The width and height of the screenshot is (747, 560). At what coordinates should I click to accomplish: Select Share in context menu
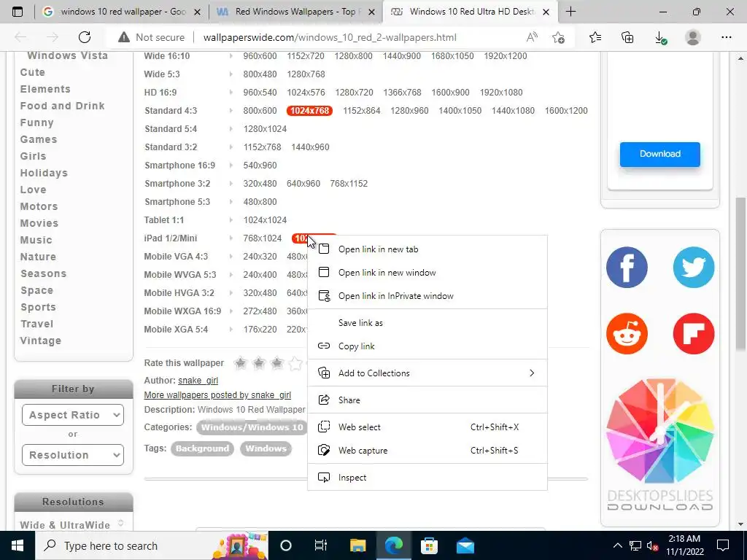click(x=427, y=400)
